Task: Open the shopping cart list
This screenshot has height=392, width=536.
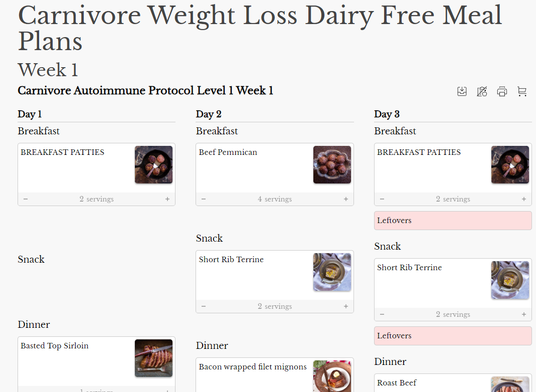Action: (522, 91)
